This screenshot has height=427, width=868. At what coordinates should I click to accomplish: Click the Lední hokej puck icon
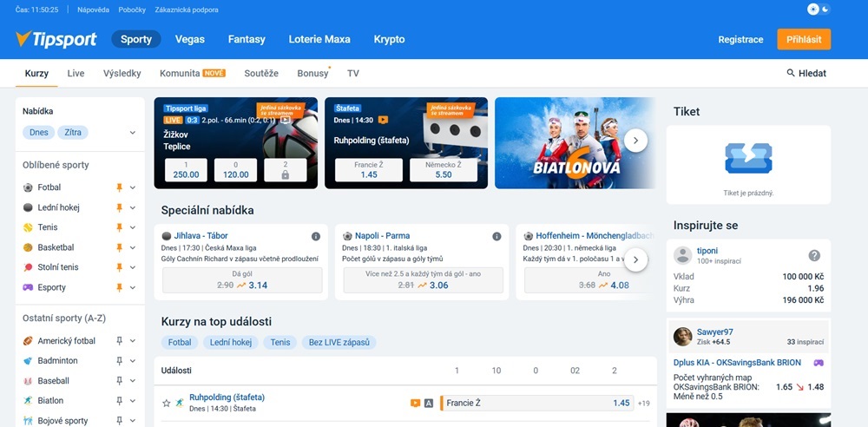click(x=28, y=207)
